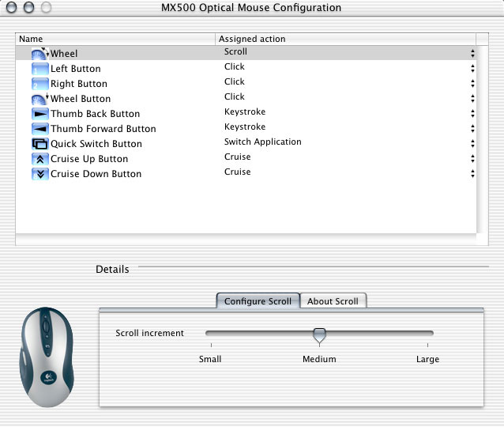Click the Wheel Button row icon

point(40,99)
